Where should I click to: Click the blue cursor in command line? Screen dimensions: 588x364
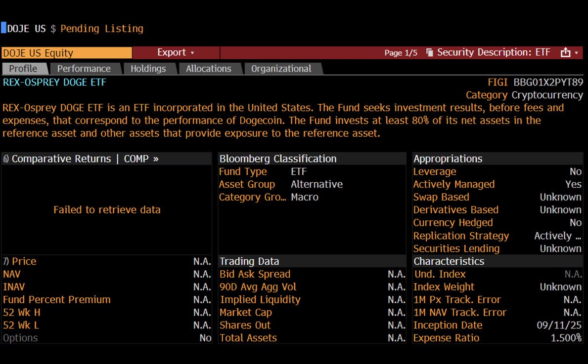pos(3,28)
